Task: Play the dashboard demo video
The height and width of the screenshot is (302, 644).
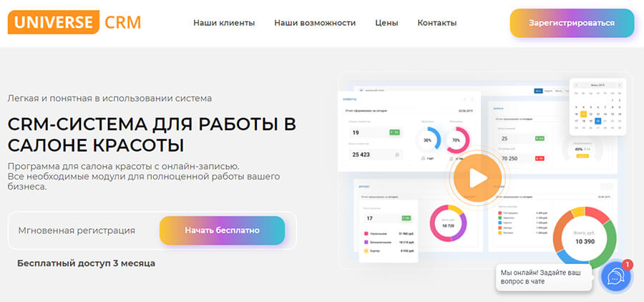Action: 477,178
